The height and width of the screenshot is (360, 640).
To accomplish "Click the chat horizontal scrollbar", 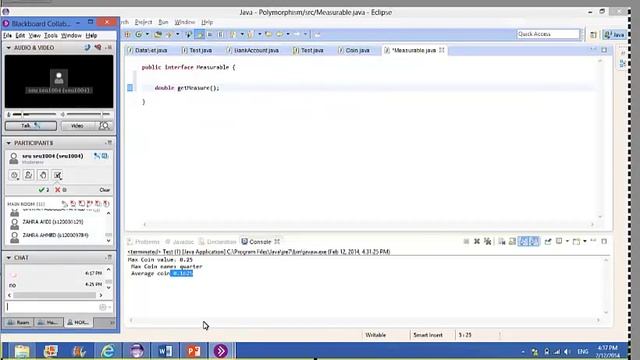I will 55,295.
